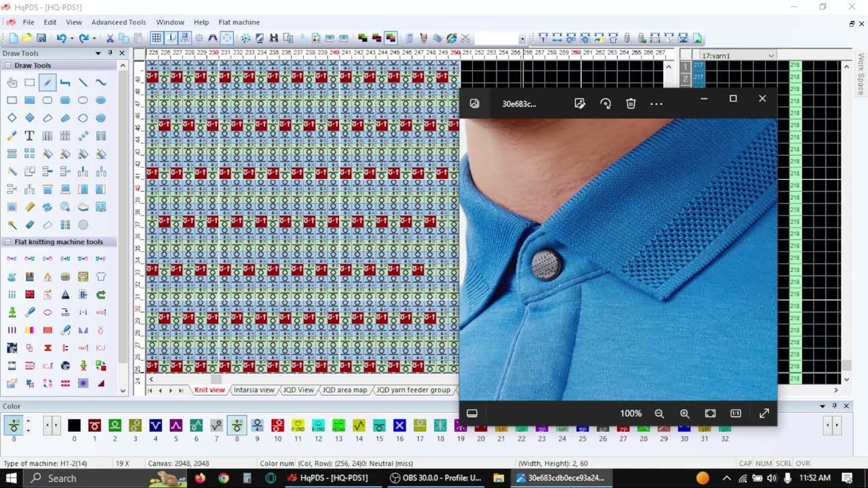Image resolution: width=868 pixels, height=488 pixels.
Task: Switch to the Intarsia view tab
Action: [x=254, y=390]
